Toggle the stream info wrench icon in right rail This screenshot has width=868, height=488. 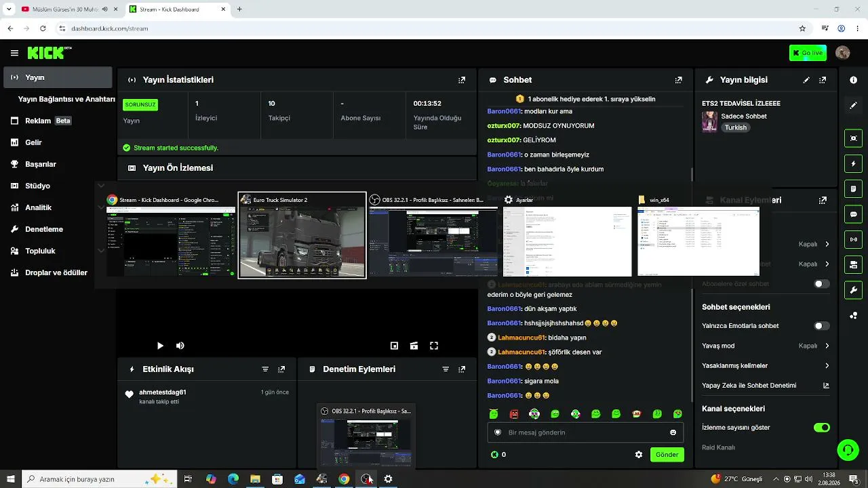pyautogui.click(x=853, y=290)
